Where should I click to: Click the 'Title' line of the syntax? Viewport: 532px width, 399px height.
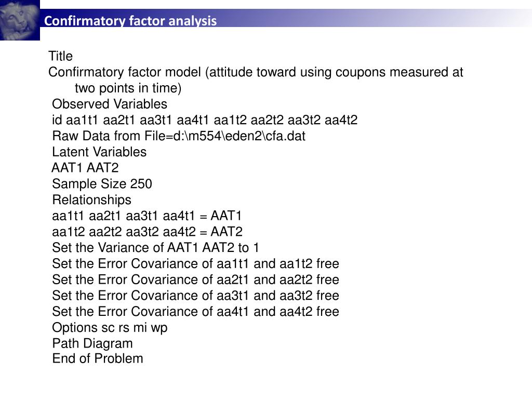tap(60, 56)
